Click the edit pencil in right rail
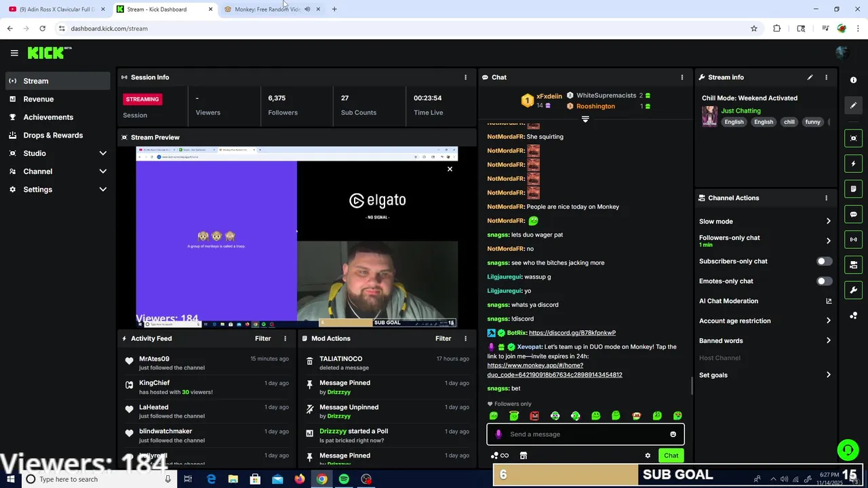868x488 pixels. click(854, 105)
